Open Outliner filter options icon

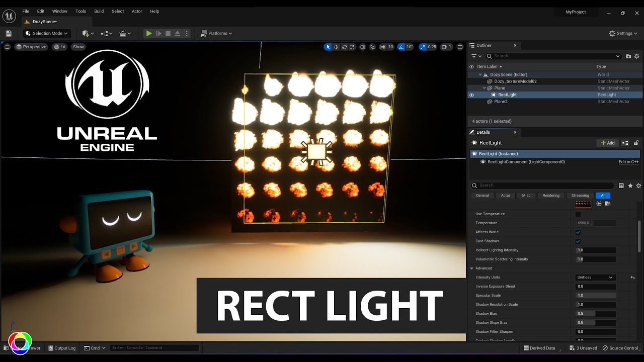pyautogui.click(x=476, y=56)
